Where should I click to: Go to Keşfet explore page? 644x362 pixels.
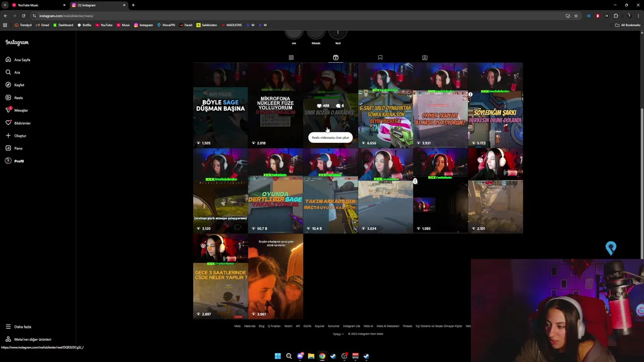pyautogui.click(x=15, y=85)
